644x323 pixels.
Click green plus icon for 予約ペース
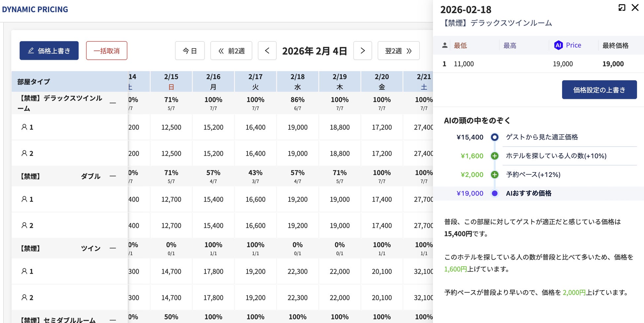[x=494, y=175]
